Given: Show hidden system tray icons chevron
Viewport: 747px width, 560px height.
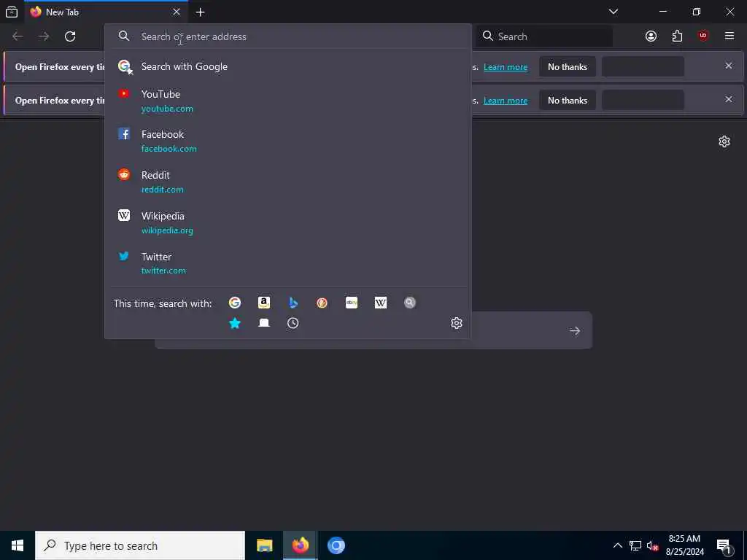Looking at the screenshot, I should coord(617,545).
